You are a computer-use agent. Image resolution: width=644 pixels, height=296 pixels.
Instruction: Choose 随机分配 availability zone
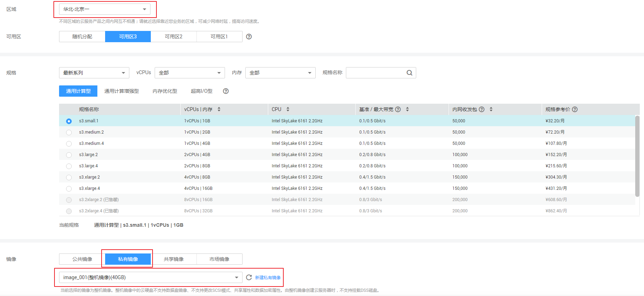pos(82,37)
